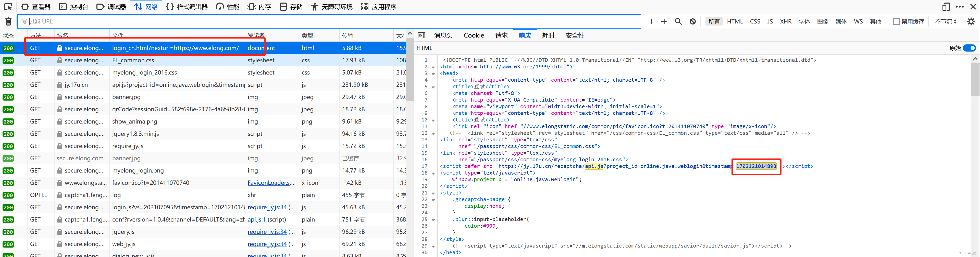The width and height of the screenshot is (980, 257).
Task: Open the devtools three-dot menu
Action: (x=959, y=6)
